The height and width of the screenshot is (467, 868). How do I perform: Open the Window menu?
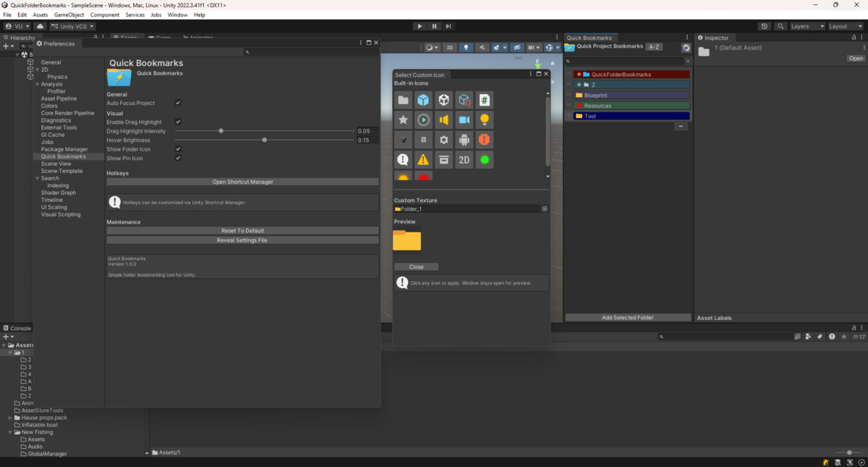(x=177, y=14)
